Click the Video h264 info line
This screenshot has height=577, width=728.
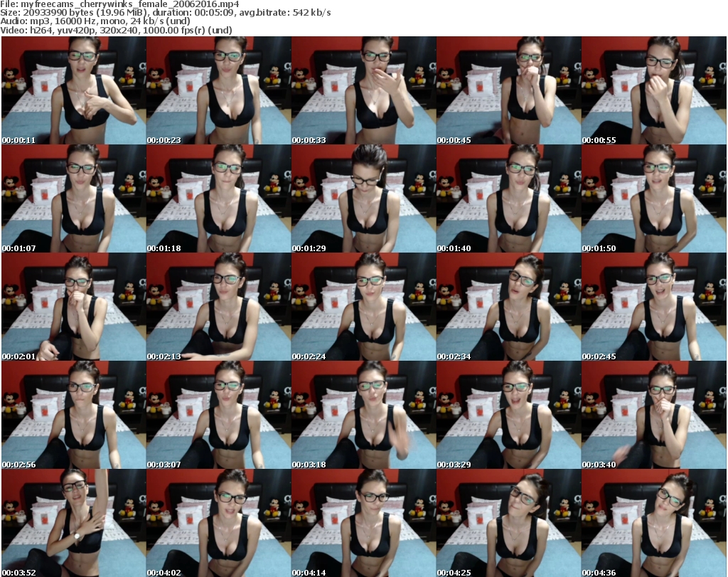[x=116, y=30]
